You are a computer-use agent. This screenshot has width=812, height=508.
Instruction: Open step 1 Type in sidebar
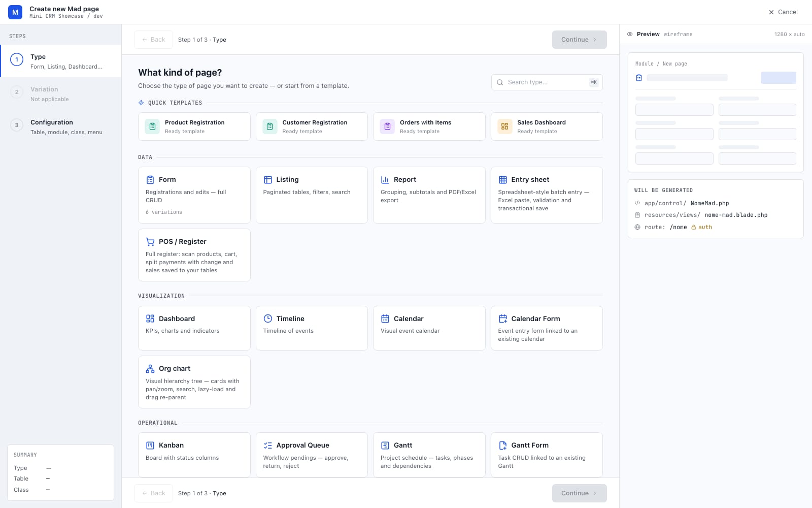click(61, 61)
